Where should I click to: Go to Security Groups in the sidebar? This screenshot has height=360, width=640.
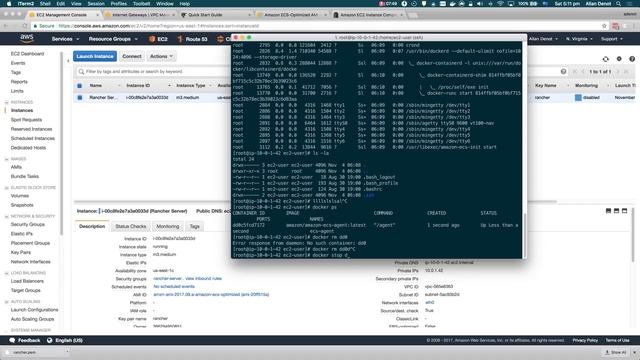28,224
